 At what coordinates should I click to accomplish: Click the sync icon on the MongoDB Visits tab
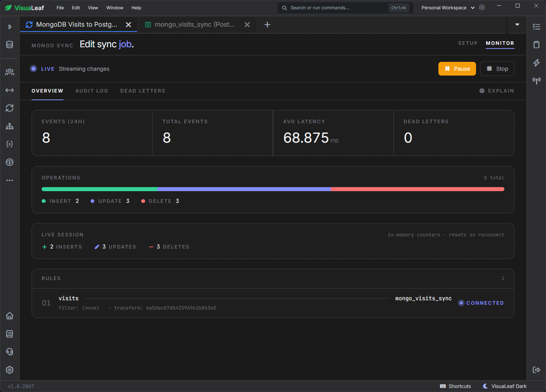[29, 25]
